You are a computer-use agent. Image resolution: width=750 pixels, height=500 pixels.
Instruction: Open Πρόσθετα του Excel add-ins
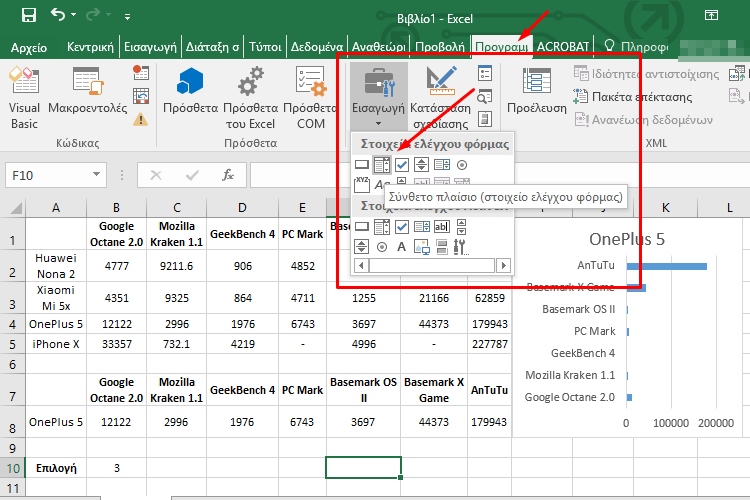249,96
